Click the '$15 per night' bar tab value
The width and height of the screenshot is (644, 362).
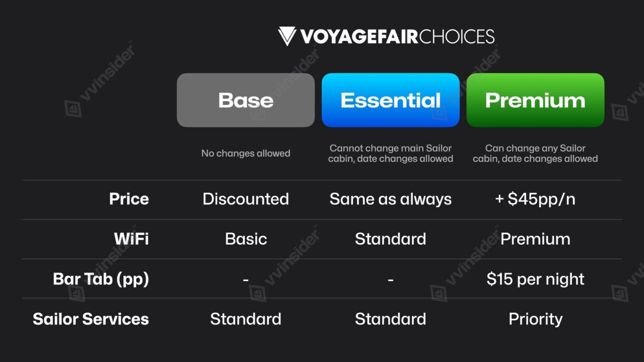(x=535, y=279)
